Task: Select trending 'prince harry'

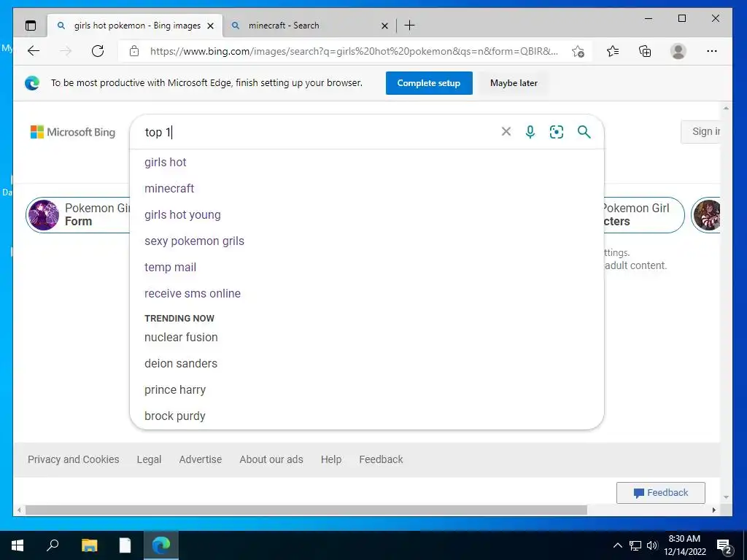Action: 367,389
